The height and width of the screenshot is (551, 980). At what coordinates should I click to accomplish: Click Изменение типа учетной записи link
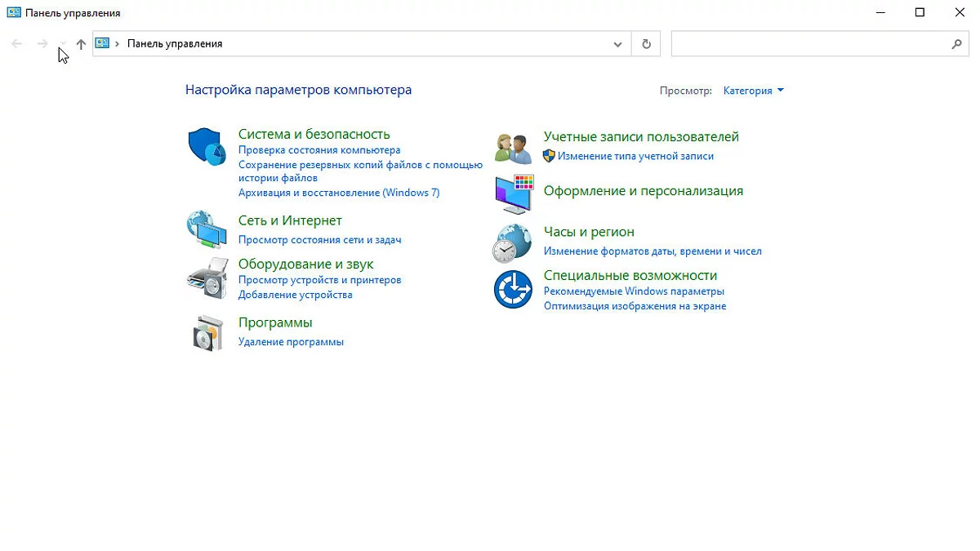tap(635, 156)
